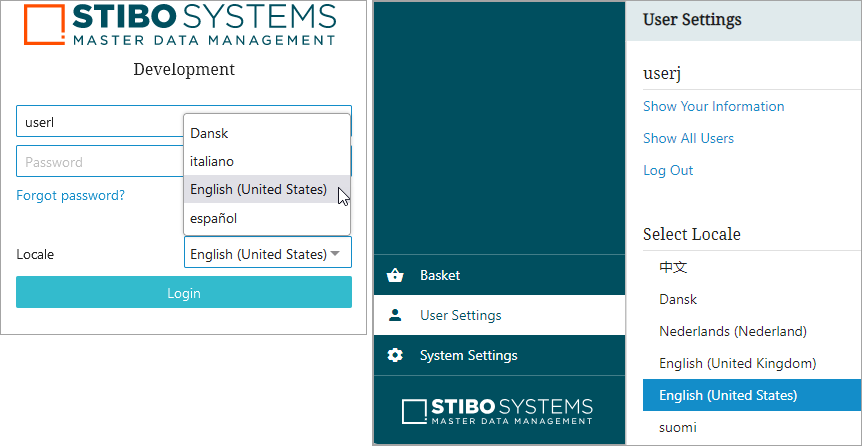Choose English (United States) in dropdown list
The height and width of the screenshot is (446, 862).
267,189
